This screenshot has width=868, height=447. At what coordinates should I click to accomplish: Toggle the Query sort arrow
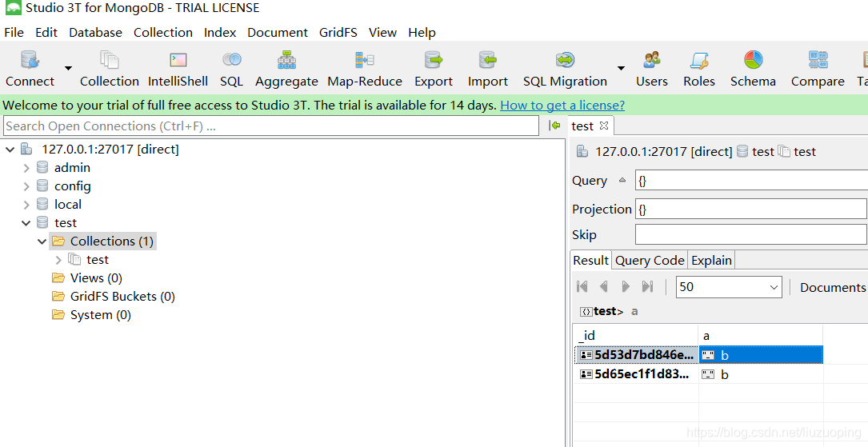pos(622,180)
